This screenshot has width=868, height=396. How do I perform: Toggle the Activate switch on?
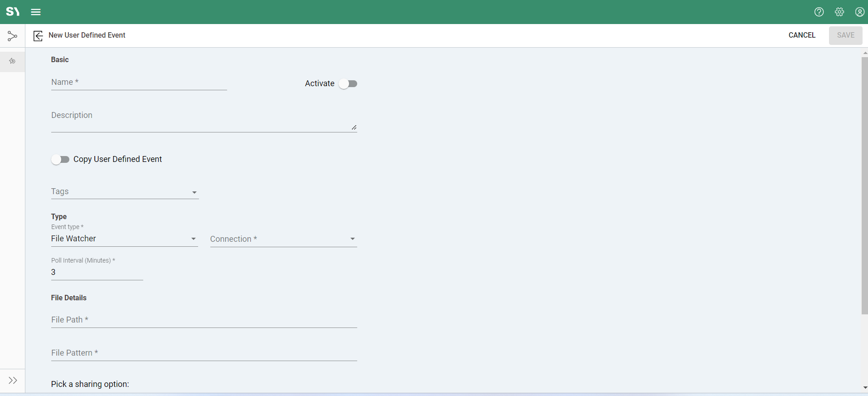click(x=348, y=84)
